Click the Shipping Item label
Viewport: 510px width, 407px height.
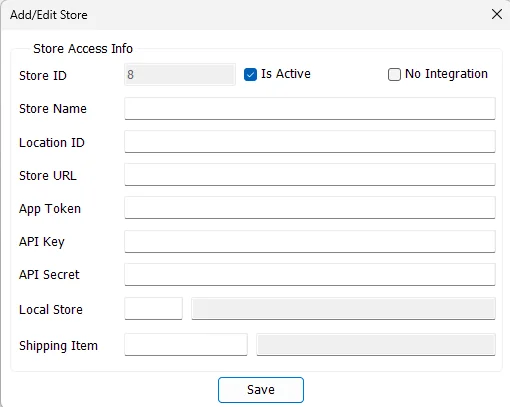(58, 346)
